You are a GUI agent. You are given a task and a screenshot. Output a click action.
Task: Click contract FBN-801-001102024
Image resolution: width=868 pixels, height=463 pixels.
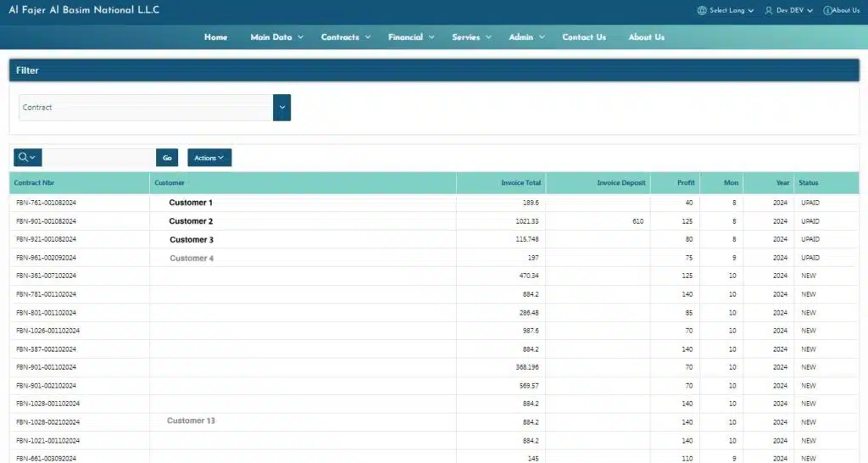pos(47,312)
